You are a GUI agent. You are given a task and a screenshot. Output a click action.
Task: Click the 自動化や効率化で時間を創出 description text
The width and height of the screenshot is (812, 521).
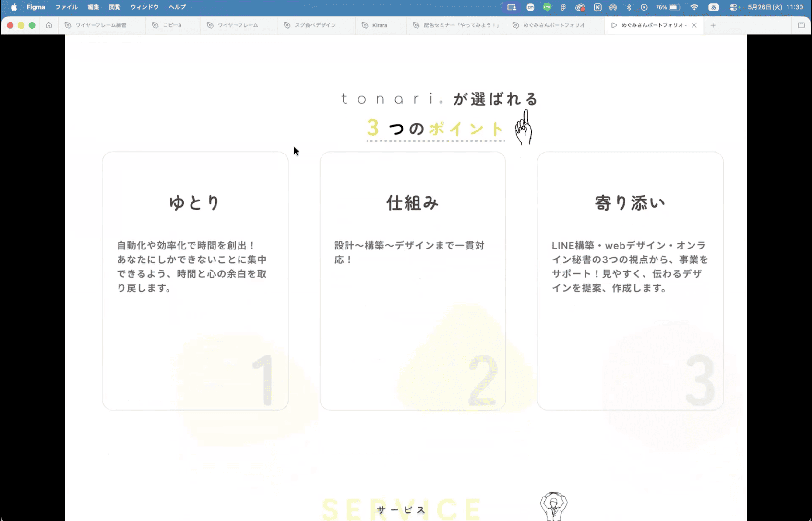192,266
